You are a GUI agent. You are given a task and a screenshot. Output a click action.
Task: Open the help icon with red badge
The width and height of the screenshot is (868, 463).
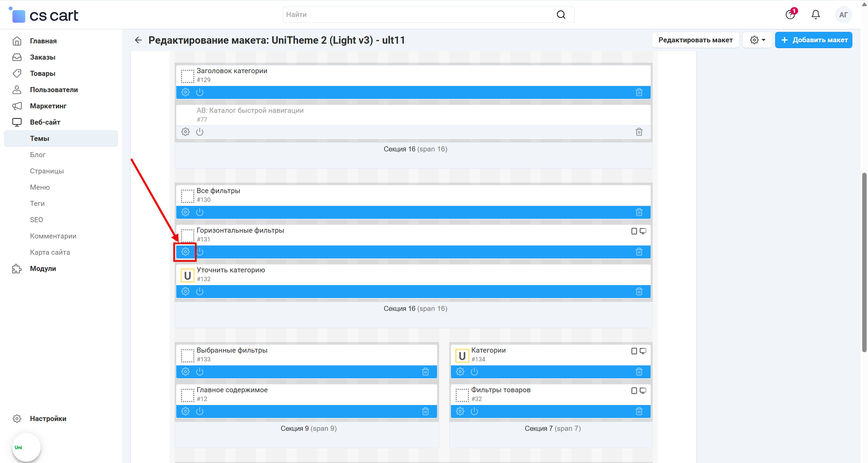click(x=790, y=15)
